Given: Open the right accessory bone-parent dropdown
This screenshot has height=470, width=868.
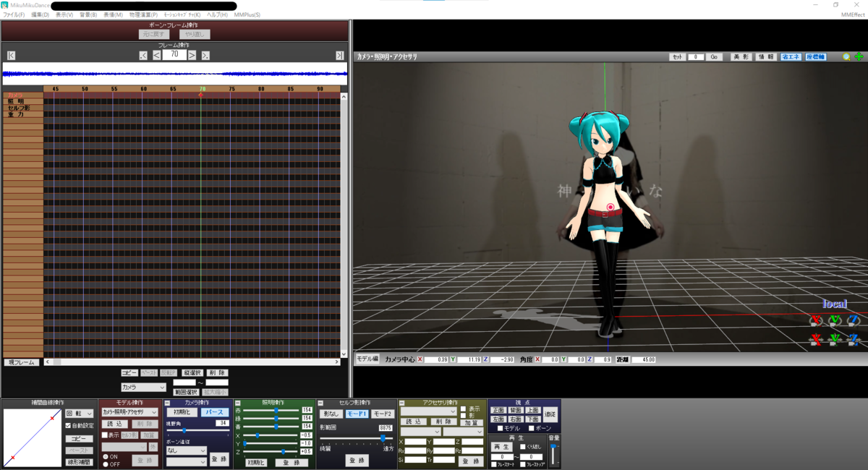Looking at the screenshot, I should tap(464, 432).
